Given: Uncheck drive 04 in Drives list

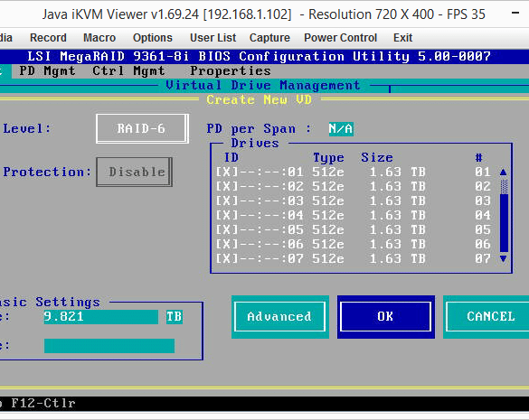Looking at the screenshot, I should tap(227, 216).
